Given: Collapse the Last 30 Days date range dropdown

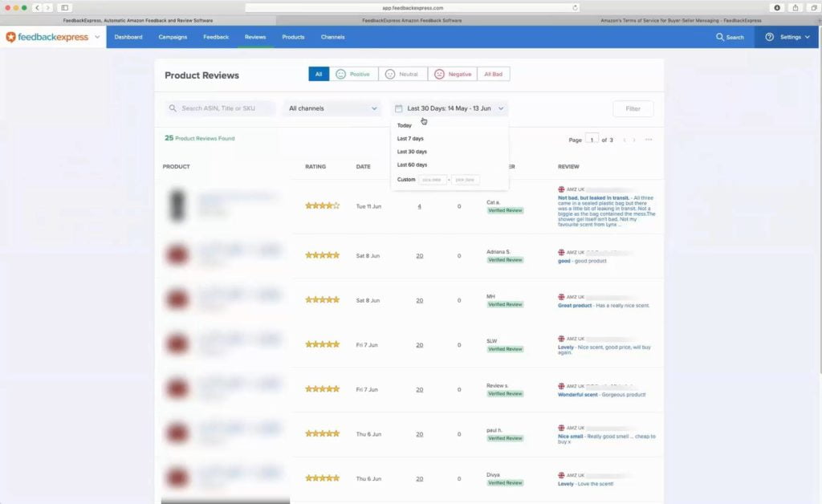Looking at the screenshot, I should coord(450,108).
